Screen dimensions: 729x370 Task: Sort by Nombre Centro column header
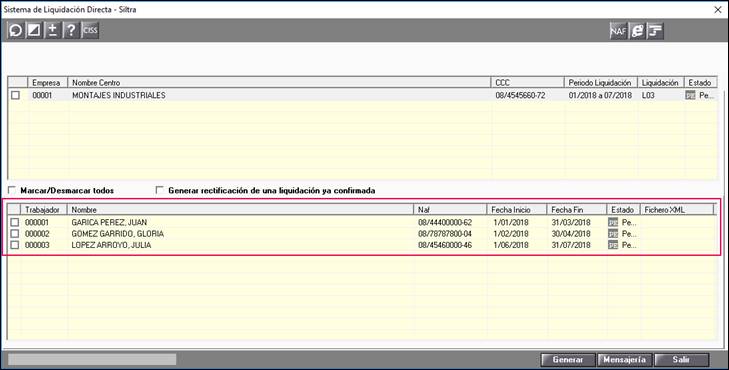tap(279, 82)
